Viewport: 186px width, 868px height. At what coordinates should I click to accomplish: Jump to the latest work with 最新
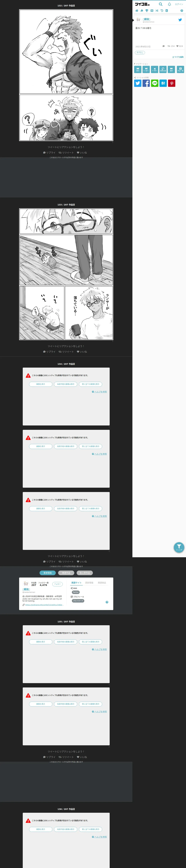[x=172, y=69]
